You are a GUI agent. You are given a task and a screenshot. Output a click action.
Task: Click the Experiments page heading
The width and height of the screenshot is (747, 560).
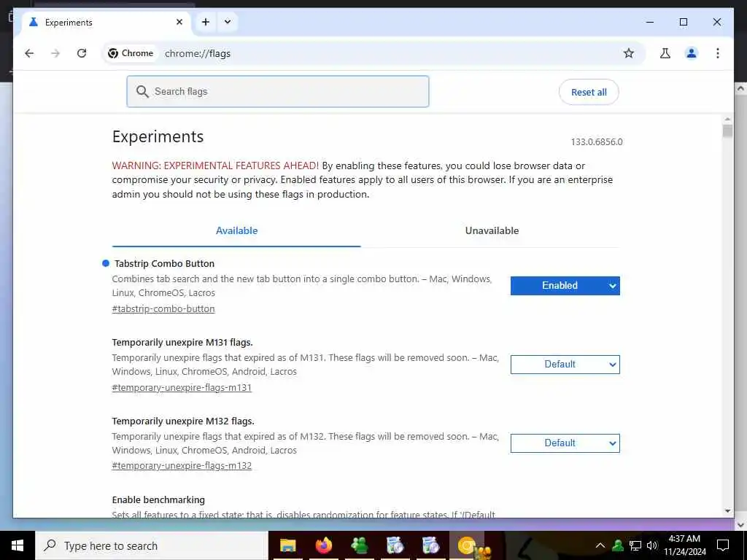point(158,136)
